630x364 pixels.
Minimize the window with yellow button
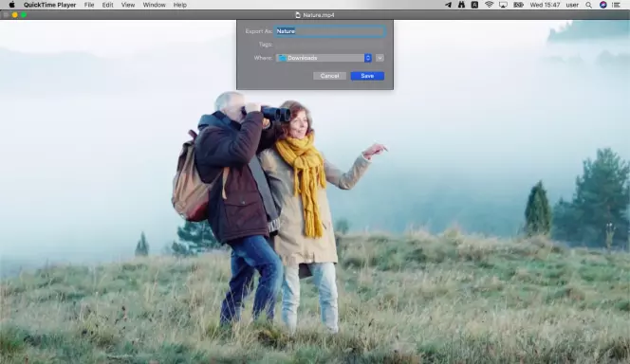pyautogui.click(x=15, y=15)
